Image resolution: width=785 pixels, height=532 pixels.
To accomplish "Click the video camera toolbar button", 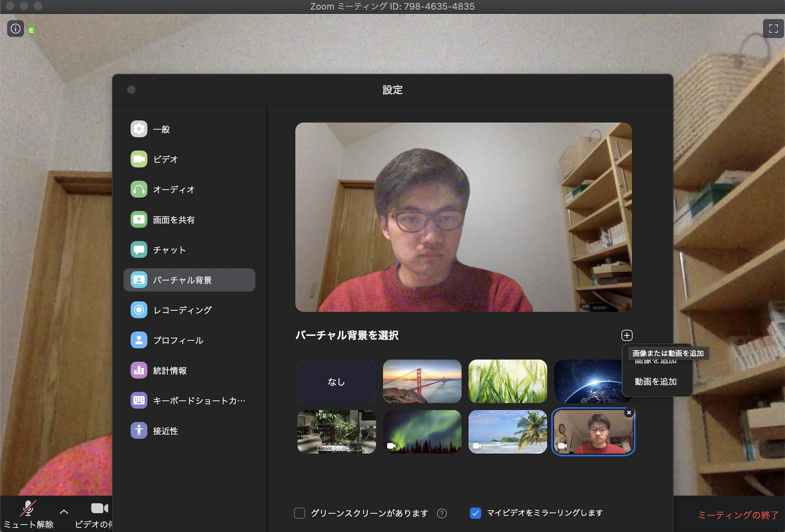I will [x=93, y=514].
